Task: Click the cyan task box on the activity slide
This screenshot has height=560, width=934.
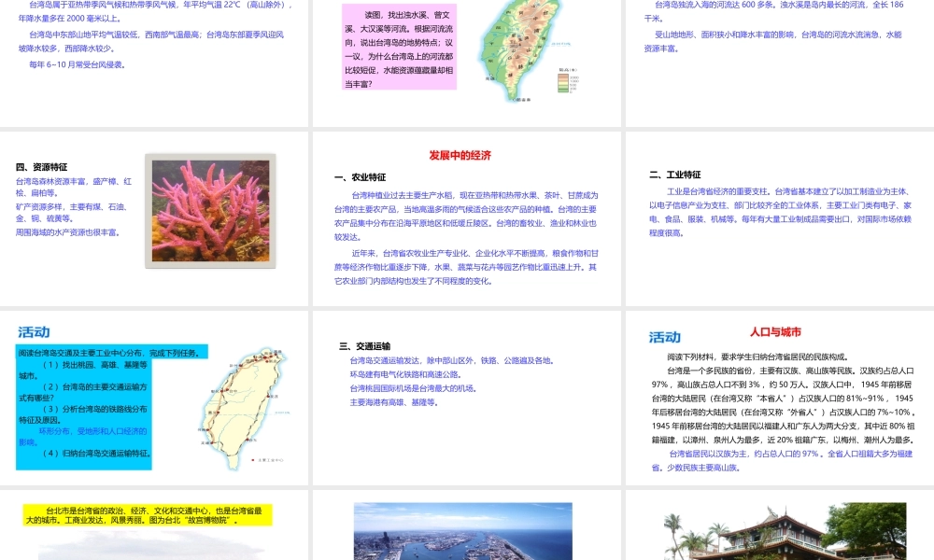Action: [x=84, y=416]
